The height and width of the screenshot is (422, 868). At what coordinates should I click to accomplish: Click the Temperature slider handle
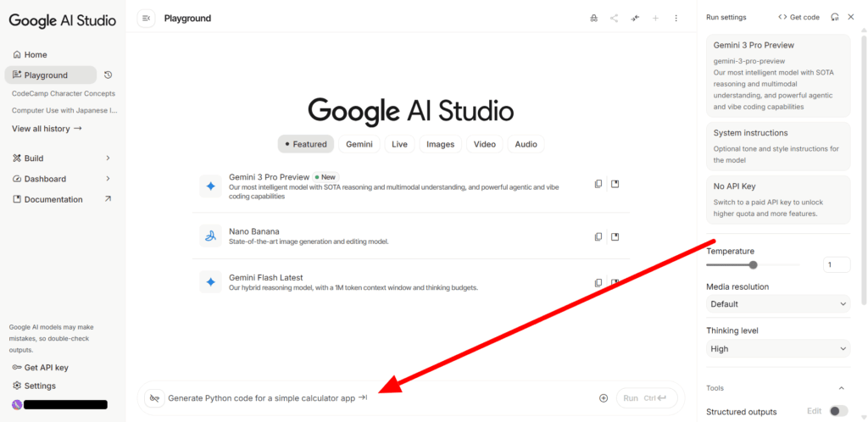point(753,265)
